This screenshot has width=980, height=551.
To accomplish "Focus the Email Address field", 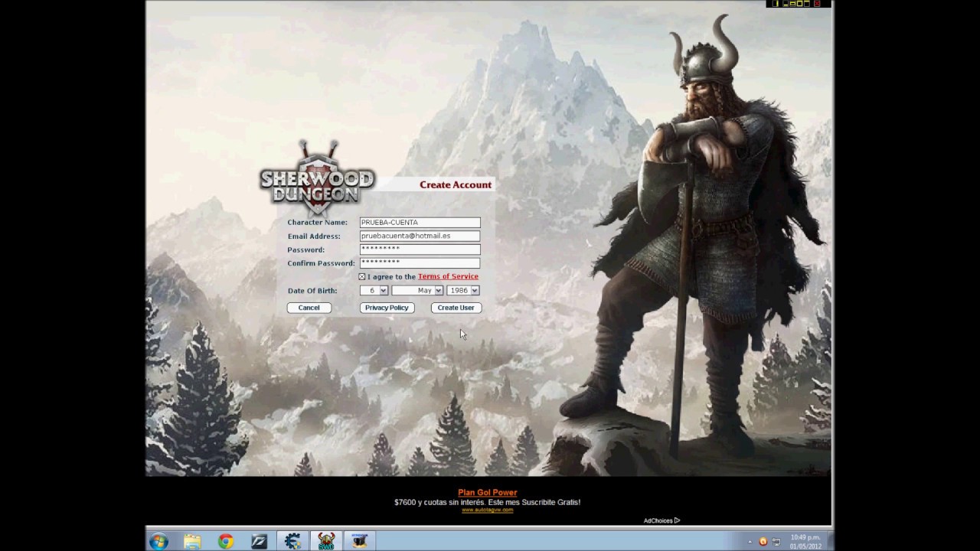I will click(420, 236).
